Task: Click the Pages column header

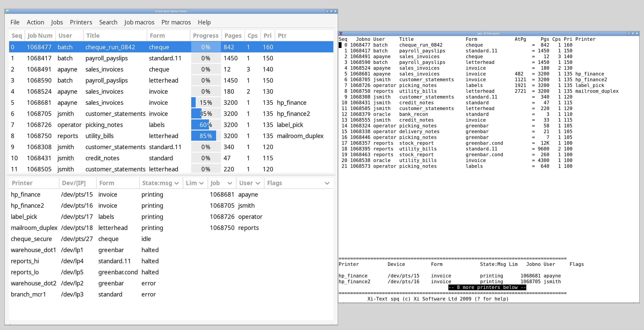Action: [x=233, y=36]
